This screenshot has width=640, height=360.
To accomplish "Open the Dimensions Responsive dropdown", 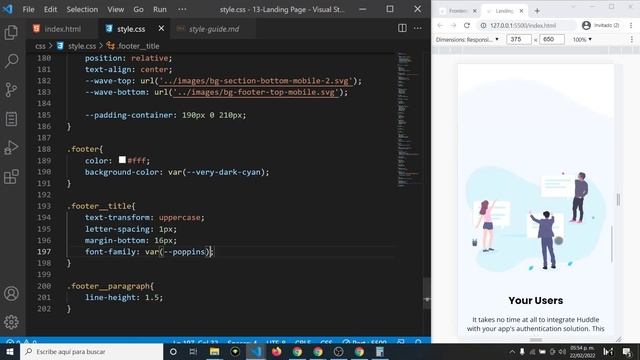I will 467,40.
